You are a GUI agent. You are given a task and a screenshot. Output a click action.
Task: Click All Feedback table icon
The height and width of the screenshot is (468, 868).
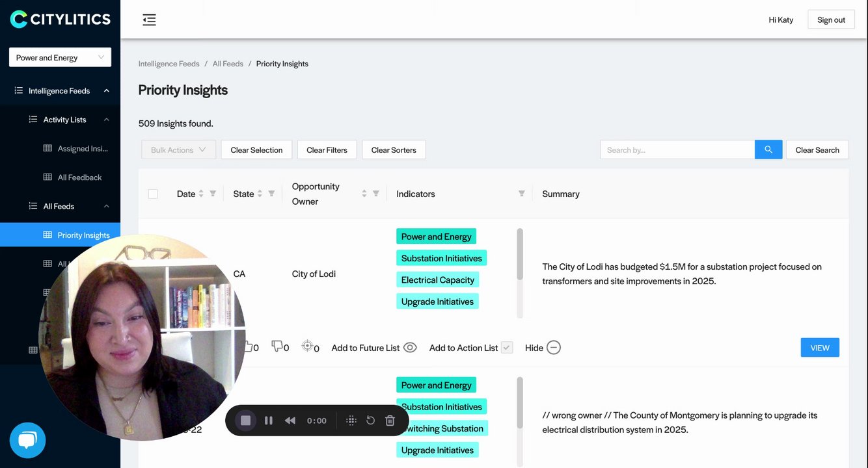pos(47,177)
